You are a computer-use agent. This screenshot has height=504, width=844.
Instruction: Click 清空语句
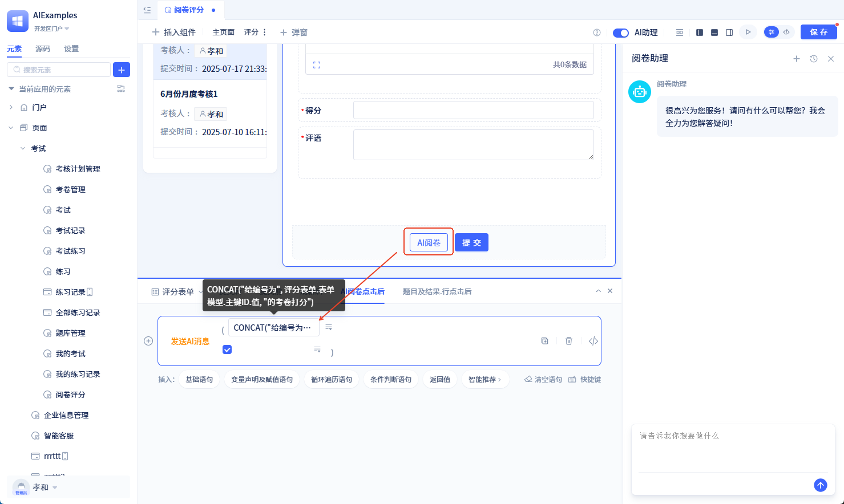[x=543, y=380]
